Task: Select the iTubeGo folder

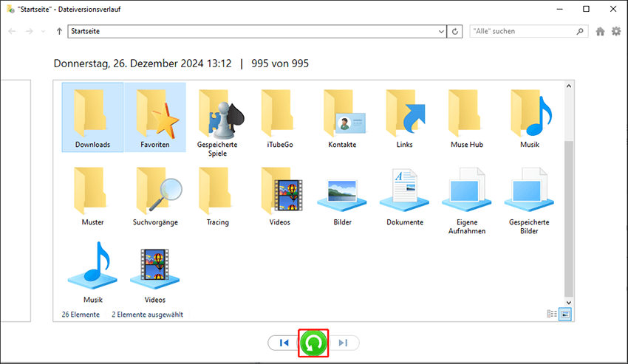Action: click(x=279, y=118)
